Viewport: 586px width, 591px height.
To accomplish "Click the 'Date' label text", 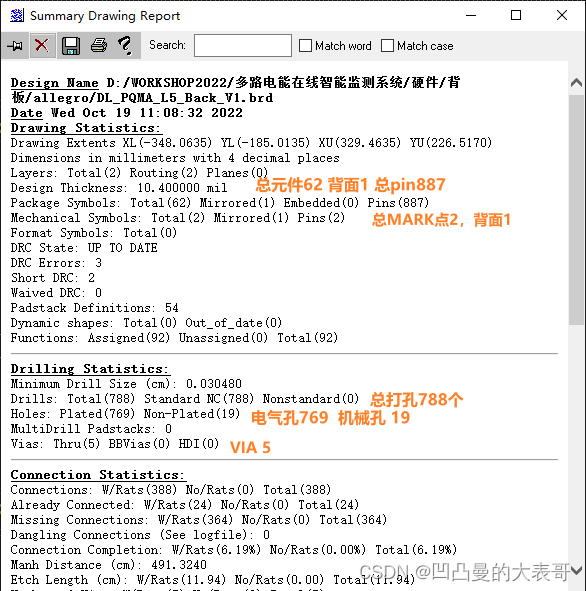I will 26,113.
